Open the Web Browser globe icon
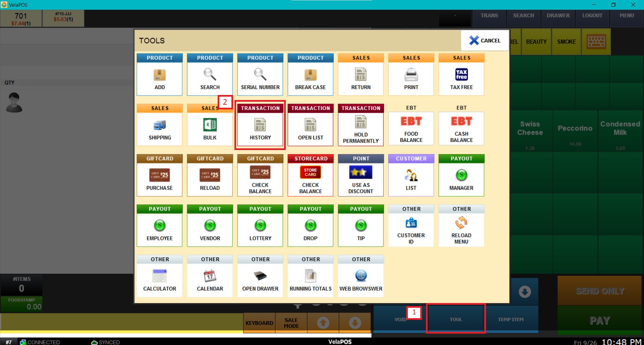The width and height of the screenshot is (644, 345). (x=361, y=276)
